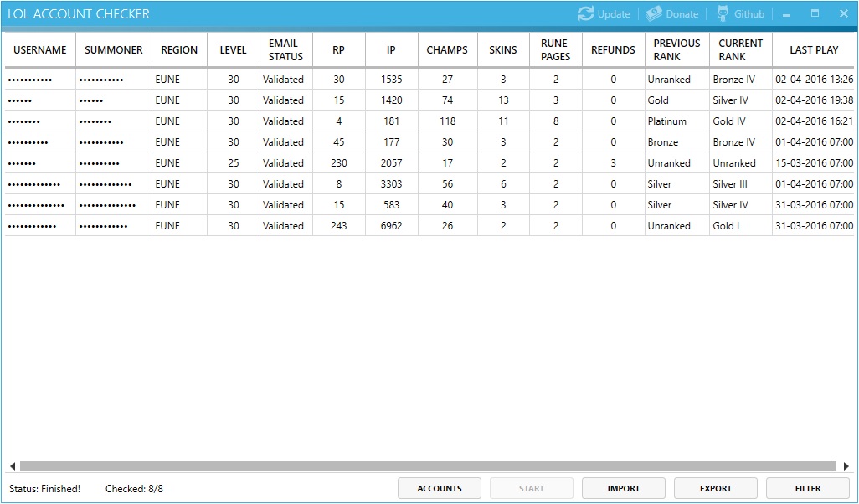This screenshot has width=859, height=504.
Task: Maximize the LOL Account Checker window
Action: point(815,13)
